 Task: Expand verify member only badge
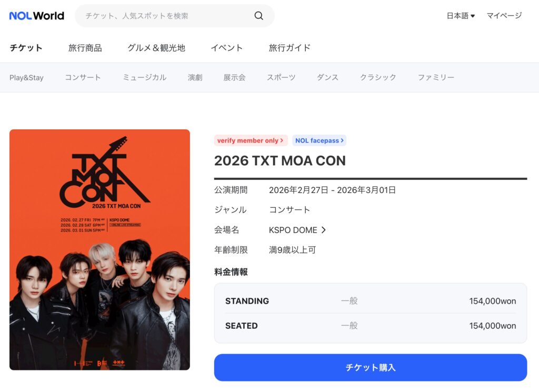point(250,140)
